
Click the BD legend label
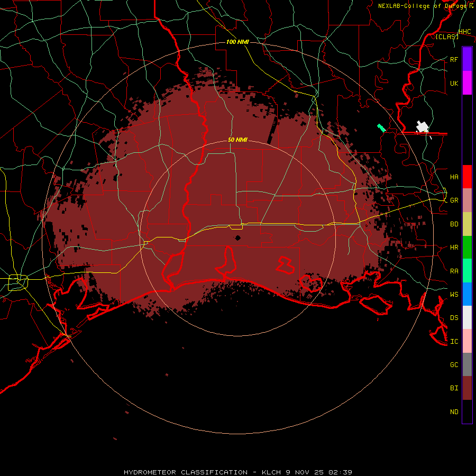click(x=454, y=224)
